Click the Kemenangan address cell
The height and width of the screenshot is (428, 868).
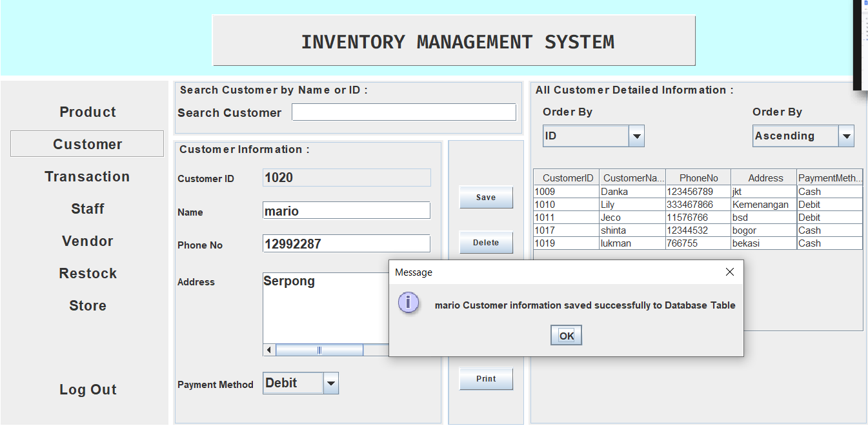click(x=764, y=205)
